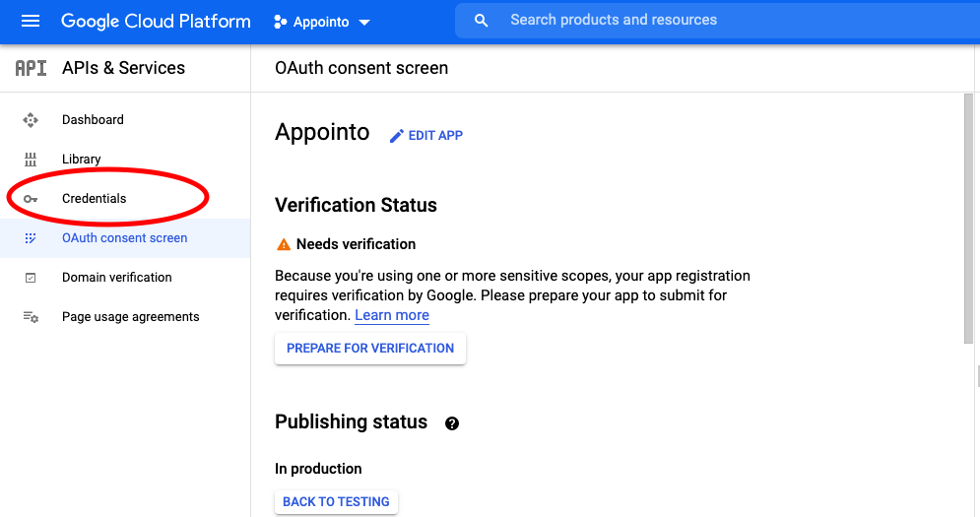Click the API logo icon

pos(31,68)
